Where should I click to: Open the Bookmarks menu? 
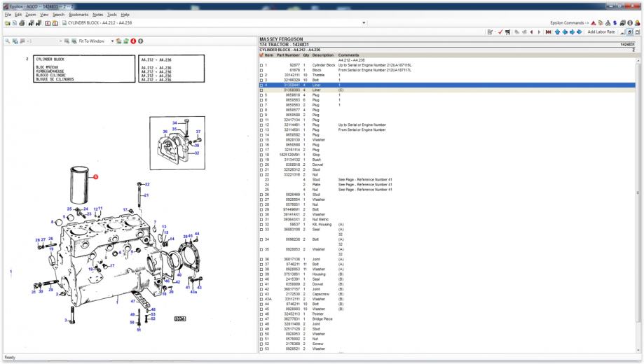78,15
